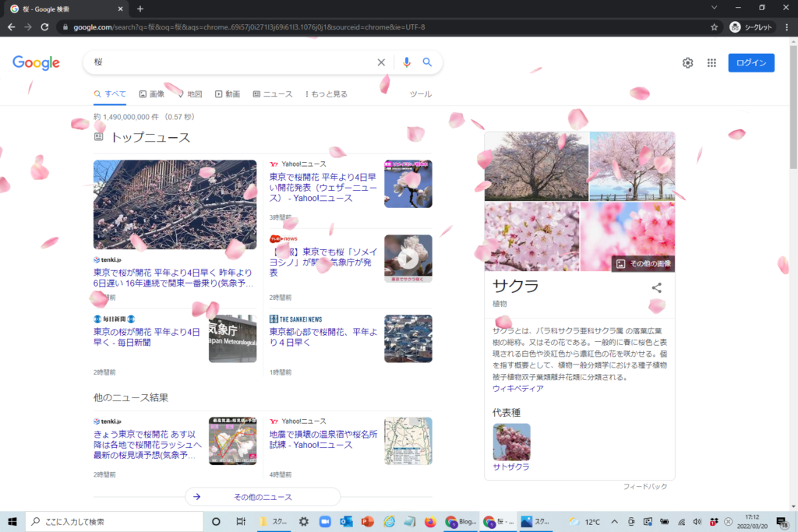This screenshot has height=532, width=798.
Task: Click the voice search microphone icon
Action: 406,63
